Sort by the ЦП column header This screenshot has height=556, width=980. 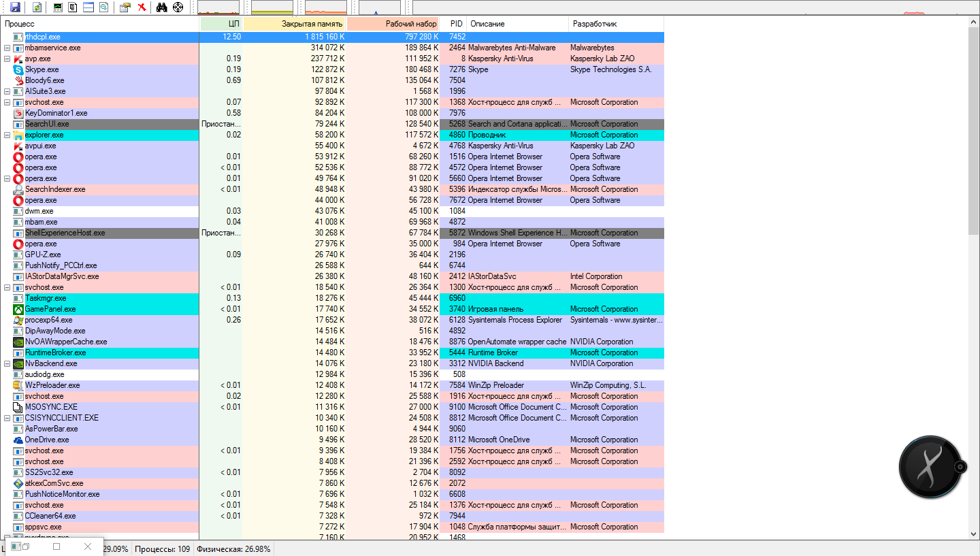[x=221, y=24]
